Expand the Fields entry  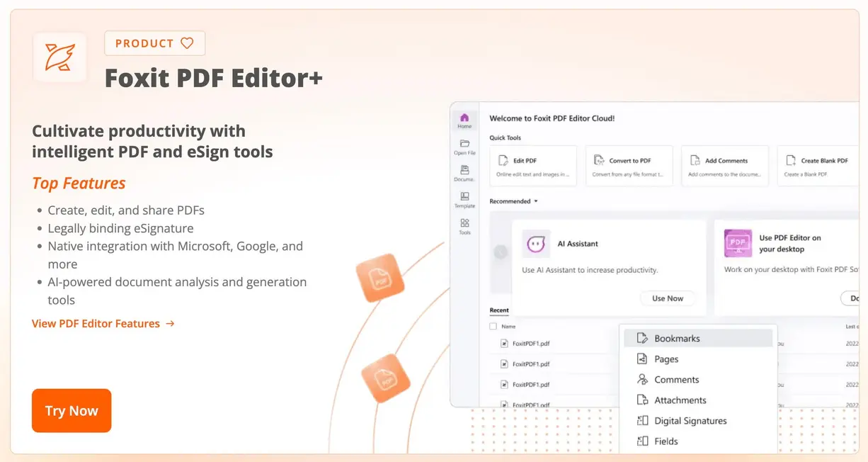[x=665, y=441]
